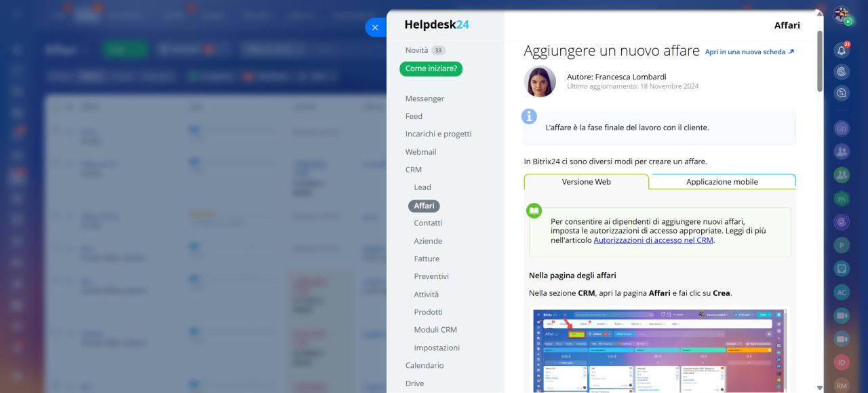
Task: Click the 'Affari' panel title at top right
Action: coord(787,25)
